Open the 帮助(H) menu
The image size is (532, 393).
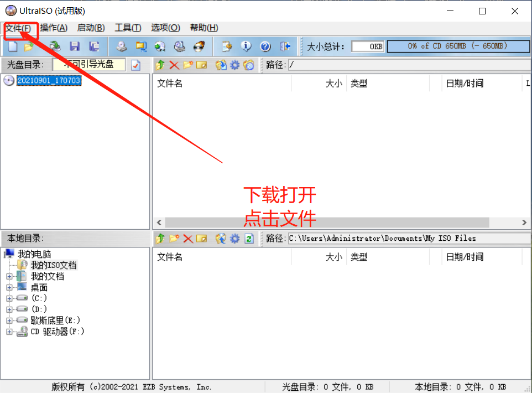204,28
